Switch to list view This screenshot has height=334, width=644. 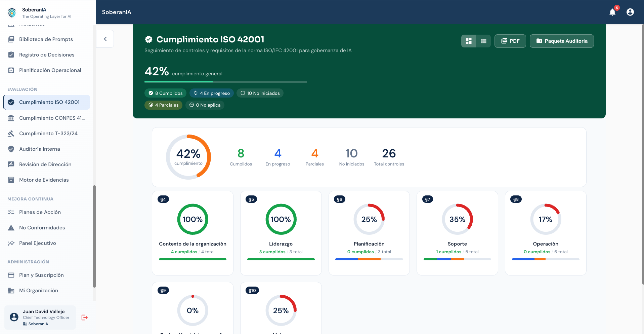point(483,41)
